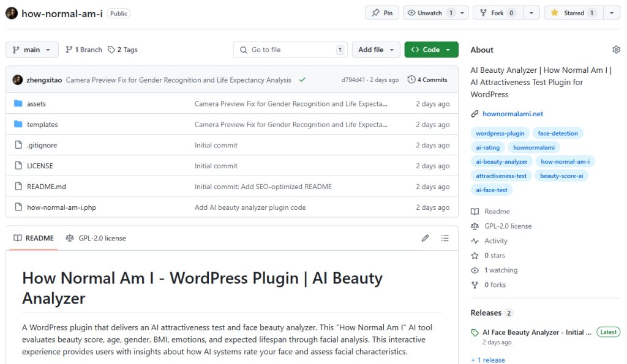Click the ai-face-test topic tag
Screen dimensions: 627x364
pyautogui.click(x=492, y=190)
